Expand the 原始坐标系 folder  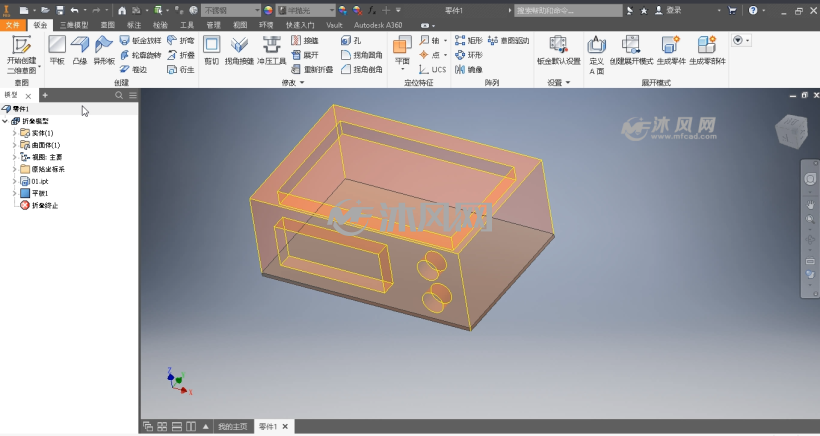click(15, 169)
